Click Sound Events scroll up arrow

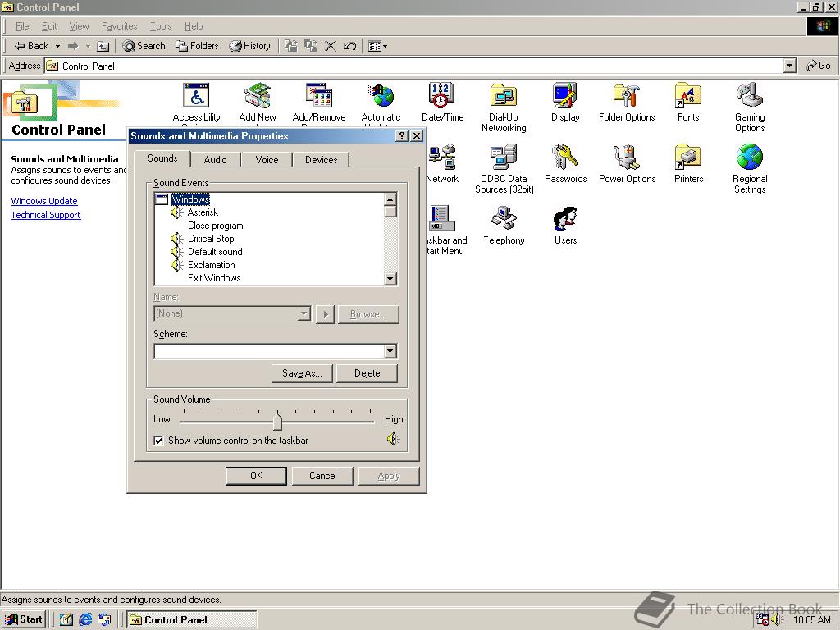[390, 199]
